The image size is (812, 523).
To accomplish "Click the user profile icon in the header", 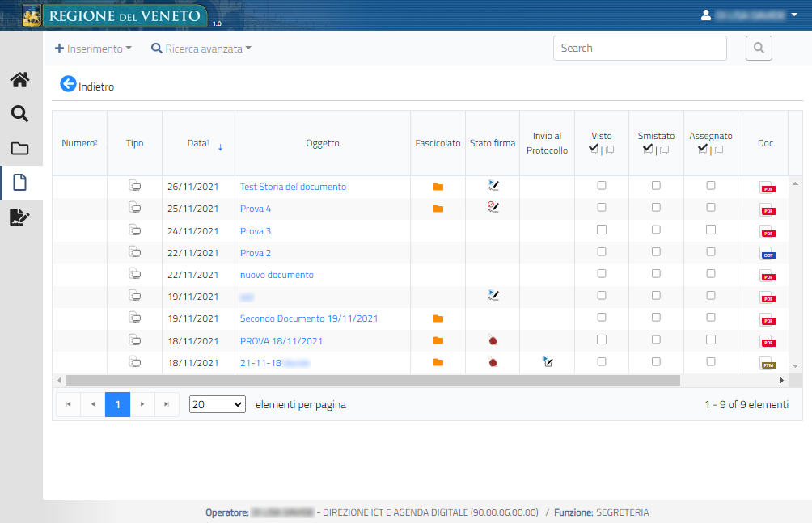I will pos(706,15).
